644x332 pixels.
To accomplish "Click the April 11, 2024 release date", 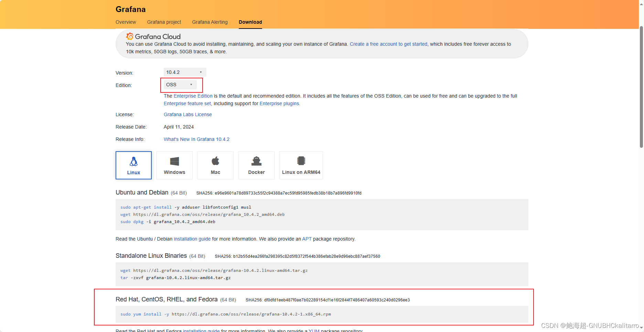I will (x=179, y=127).
